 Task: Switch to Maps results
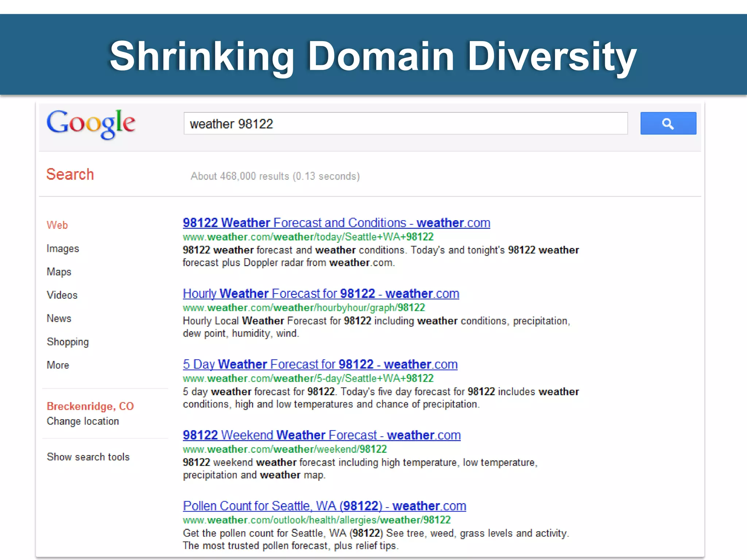pyautogui.click(x=59, y=272)
